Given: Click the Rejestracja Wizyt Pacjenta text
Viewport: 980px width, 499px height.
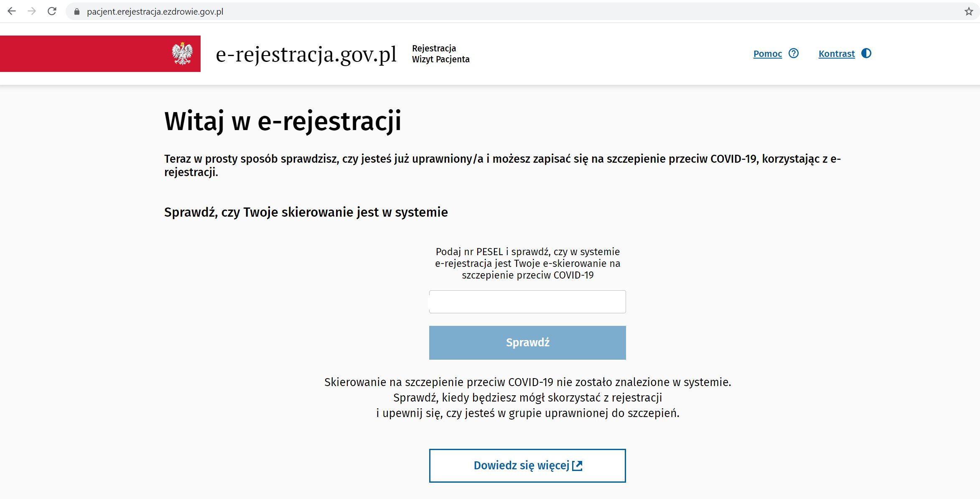Looking at the screenshot, I should [x=440, y=54].
